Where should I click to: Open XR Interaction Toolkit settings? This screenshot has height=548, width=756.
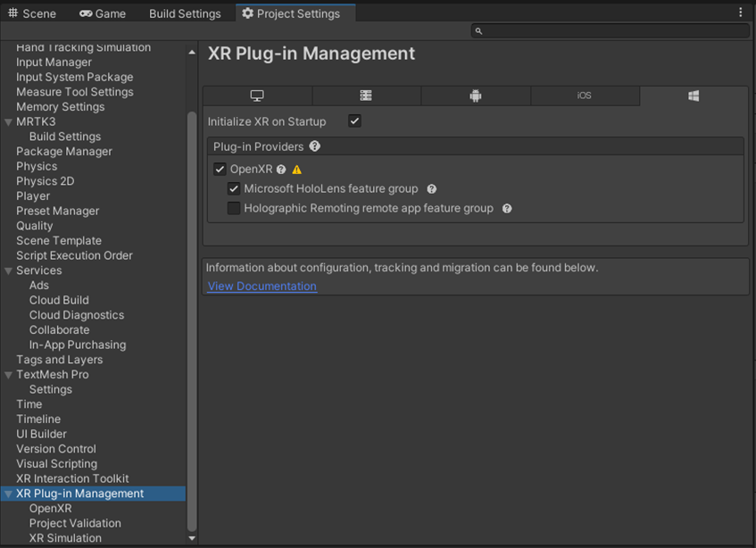coord(72,479)
